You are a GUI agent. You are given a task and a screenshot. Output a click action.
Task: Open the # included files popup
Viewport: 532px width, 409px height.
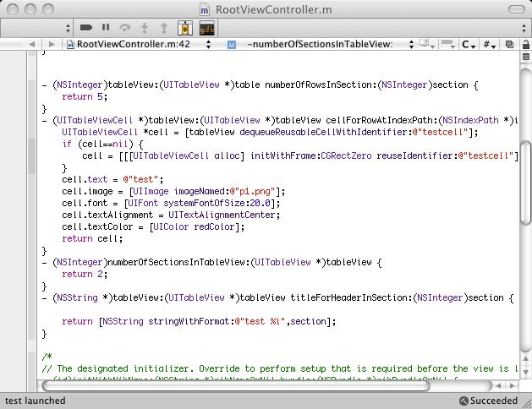point(489,44)
